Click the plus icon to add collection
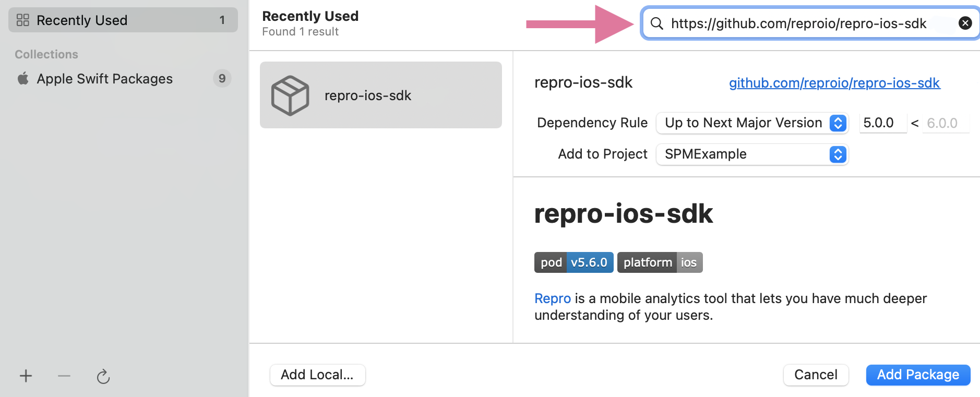980x397 pixels. click(x=26, y=376)
